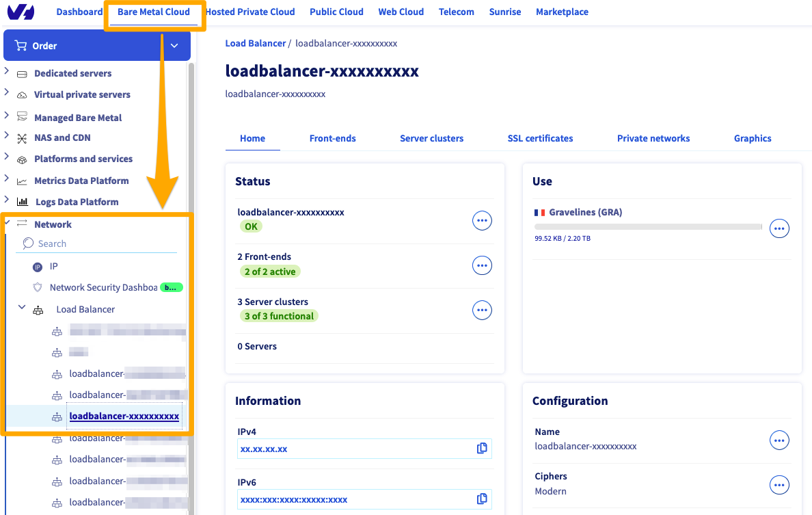Go to Public Cloud in the top menu

pyautogui.click(x=336, y=12)
